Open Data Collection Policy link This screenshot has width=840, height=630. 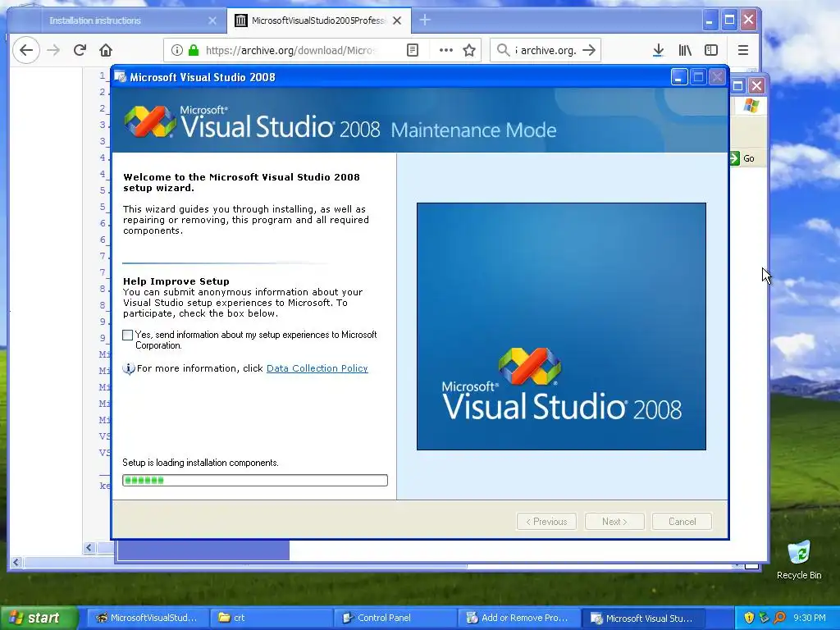317,368
